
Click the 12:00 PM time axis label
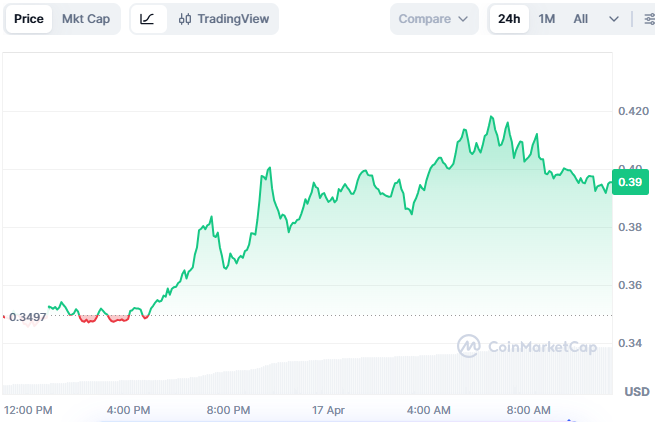(x=28, y=410)
